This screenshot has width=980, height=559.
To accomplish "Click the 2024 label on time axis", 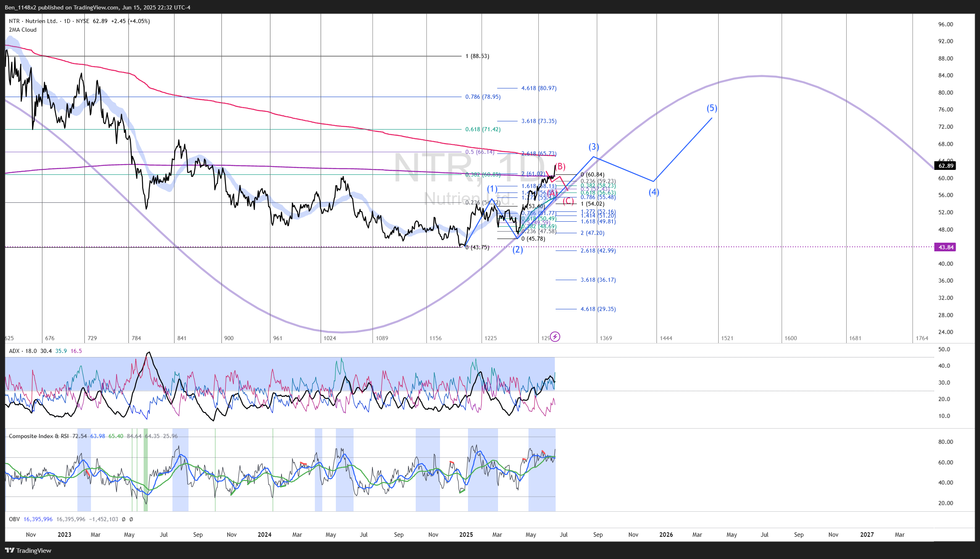I will click(264, 535).
